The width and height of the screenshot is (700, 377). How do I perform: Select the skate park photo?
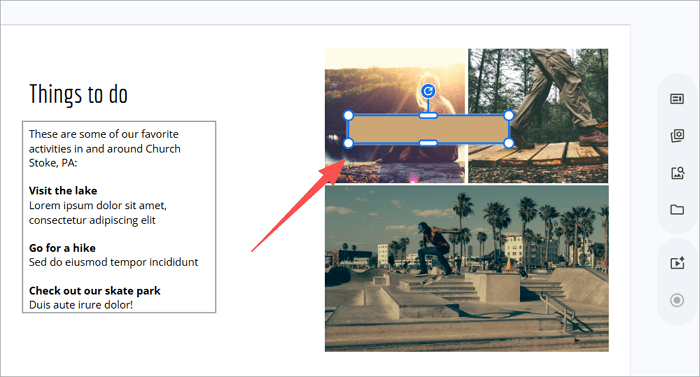click(467, 268)
